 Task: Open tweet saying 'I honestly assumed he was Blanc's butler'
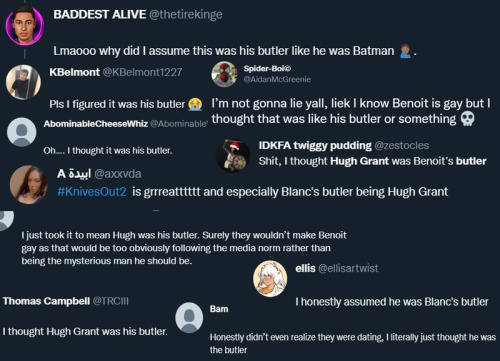[x=392, y=302]
